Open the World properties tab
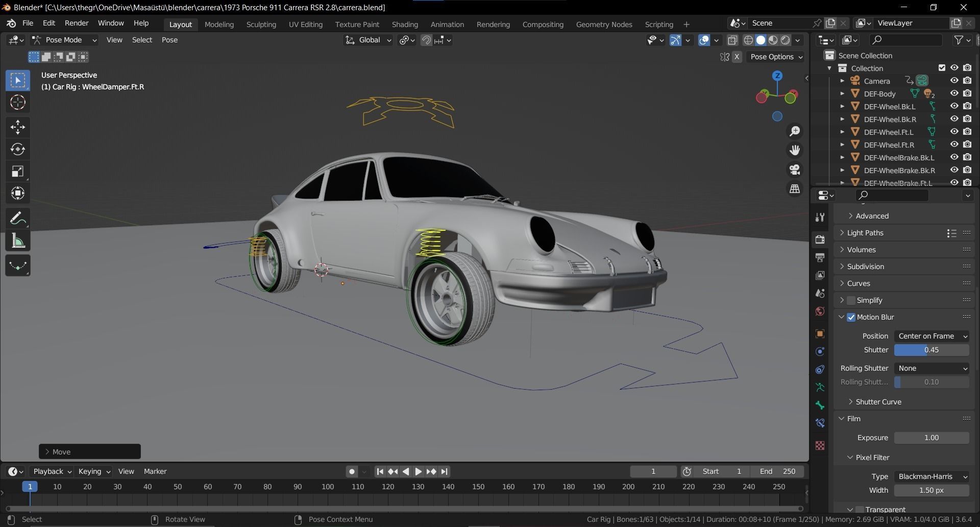The height and width of the screenshot is (527, 980). pos(820,311)
